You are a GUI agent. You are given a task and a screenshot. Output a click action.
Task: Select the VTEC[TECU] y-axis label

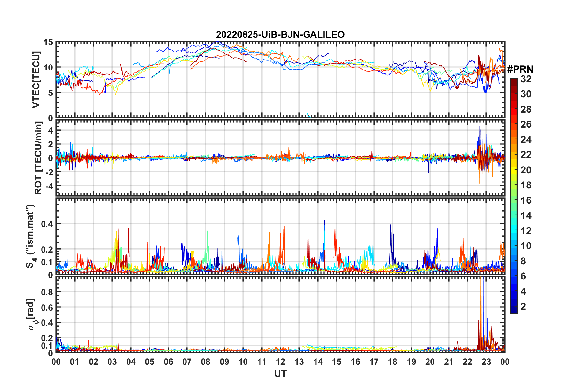click(36, 80)
